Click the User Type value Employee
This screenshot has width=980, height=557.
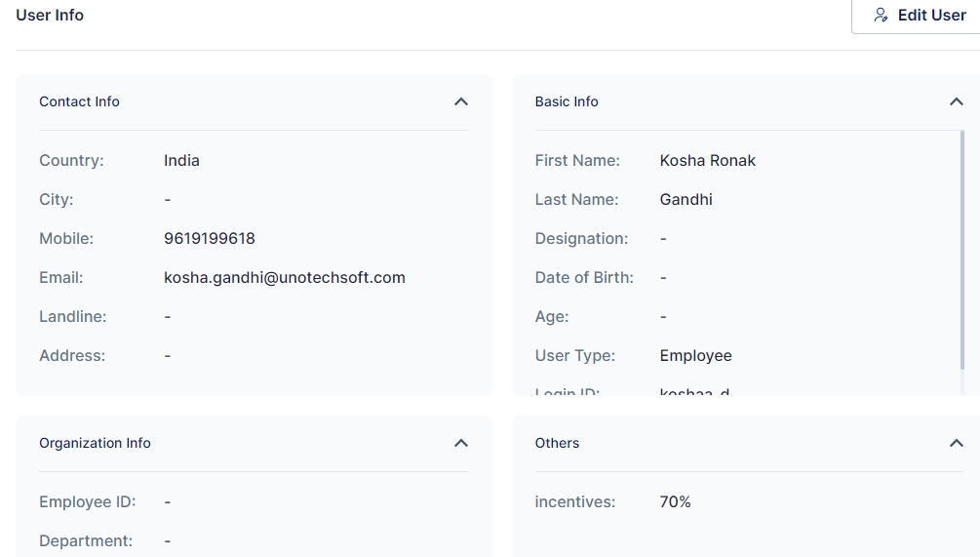point(695,356)
